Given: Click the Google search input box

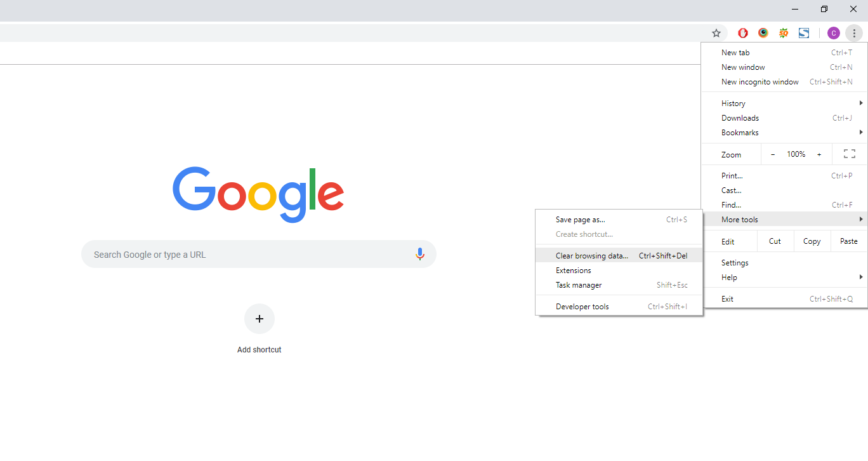Looking at the screenshot, I should click(x=259, y=254).
